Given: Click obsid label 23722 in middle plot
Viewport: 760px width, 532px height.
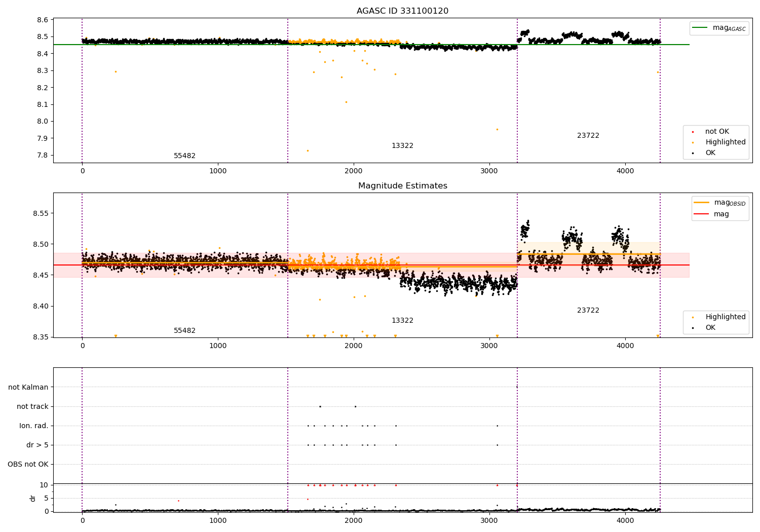Looking at the screenshot, I should (x=588, y=311).
